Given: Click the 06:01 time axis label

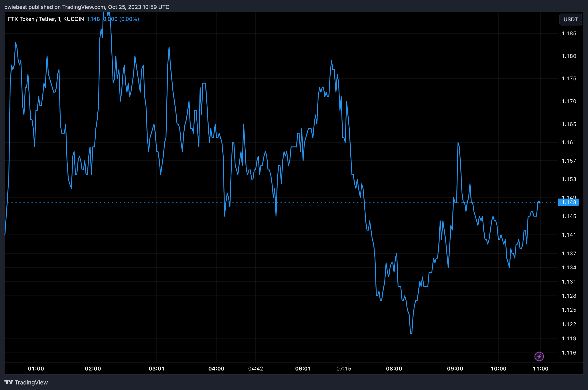Looking at the screenshot, I should [303, 369].
